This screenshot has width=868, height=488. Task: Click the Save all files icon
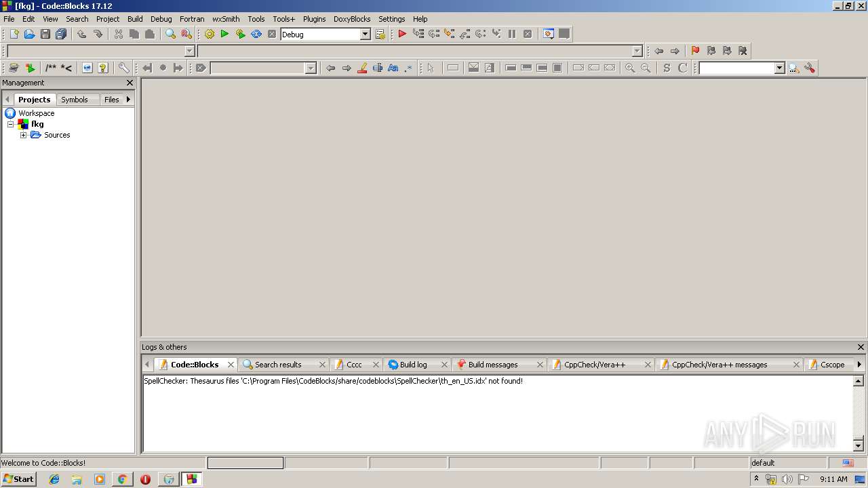61,34
